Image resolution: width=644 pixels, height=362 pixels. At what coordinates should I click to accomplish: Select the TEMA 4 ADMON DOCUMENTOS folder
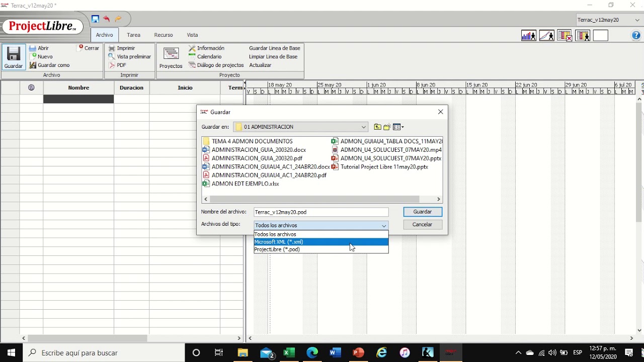[248, 141]
